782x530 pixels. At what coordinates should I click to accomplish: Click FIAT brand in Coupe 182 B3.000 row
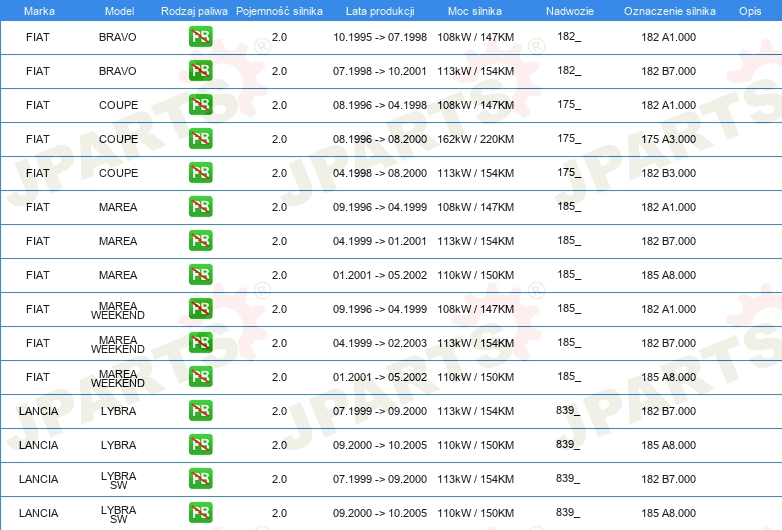38,173
